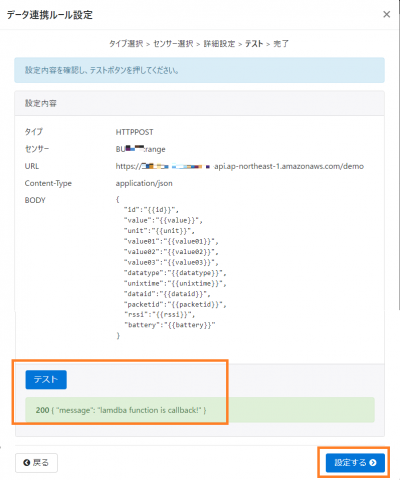The height and width of the screenshot is (480, 400).
Task: Click the application/json content type value
Action: (144, 183)
